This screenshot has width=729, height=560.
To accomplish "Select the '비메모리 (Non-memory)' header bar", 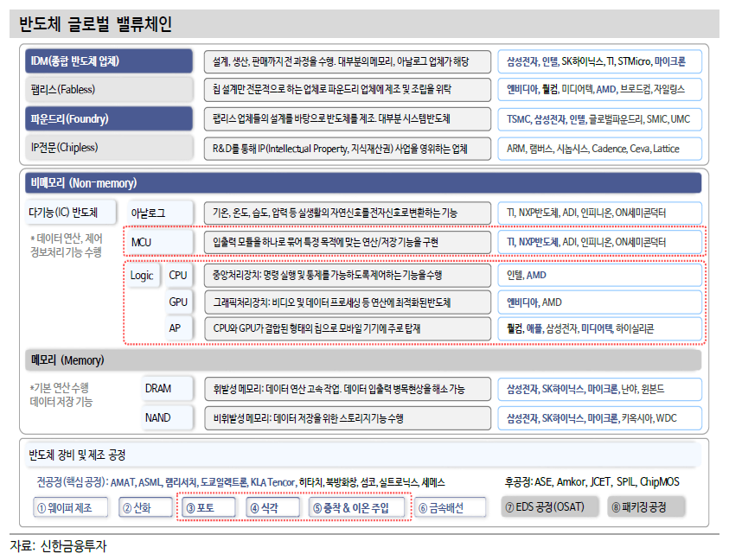I will pos(363,183).
